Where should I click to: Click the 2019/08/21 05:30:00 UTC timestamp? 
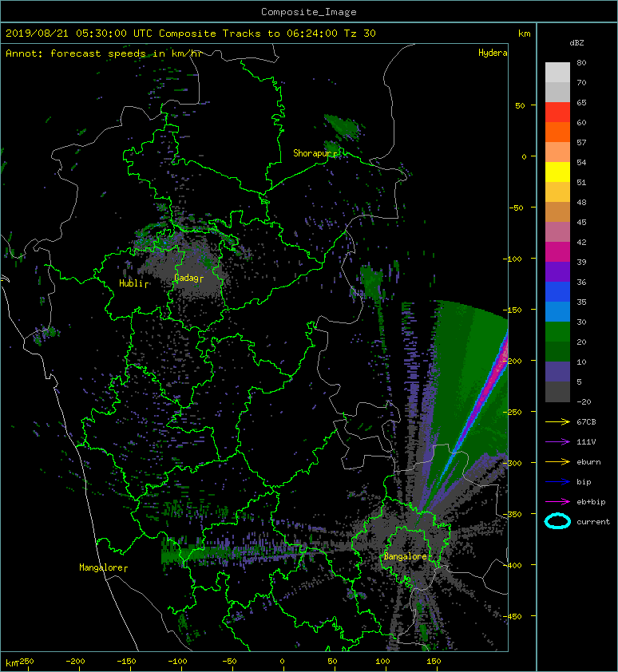click(x=78, y=34)
